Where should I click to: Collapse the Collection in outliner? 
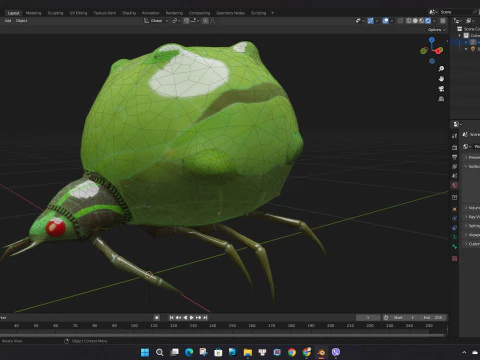pyautogui.click(x=460, y=35)
